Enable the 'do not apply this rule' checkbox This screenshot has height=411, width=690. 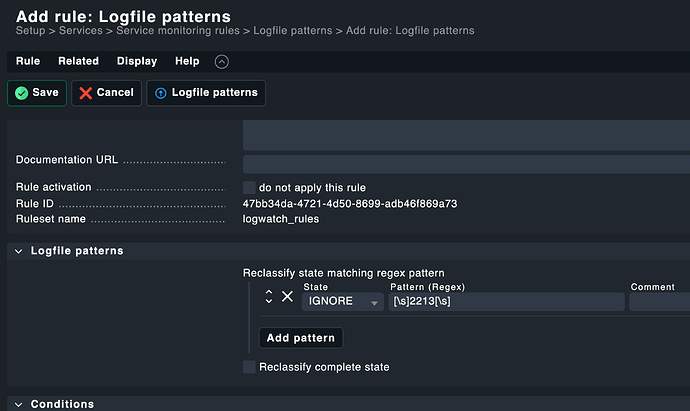[x=250, y=187]
